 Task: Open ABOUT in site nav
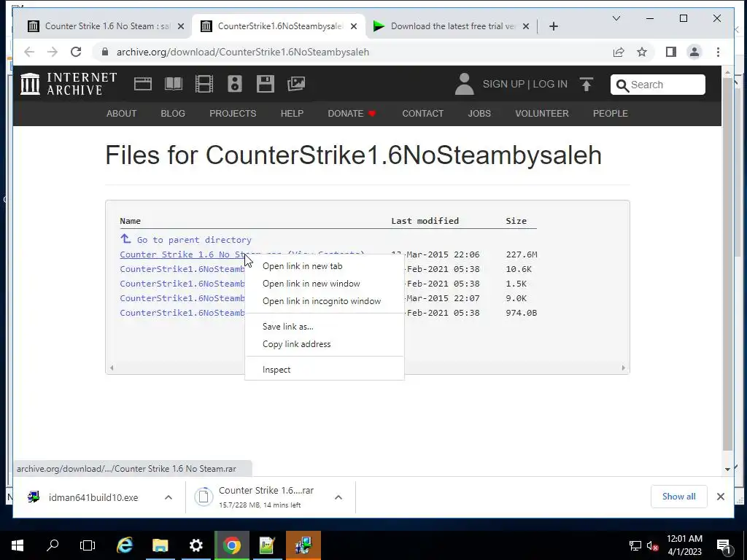[x=122, y=113]
